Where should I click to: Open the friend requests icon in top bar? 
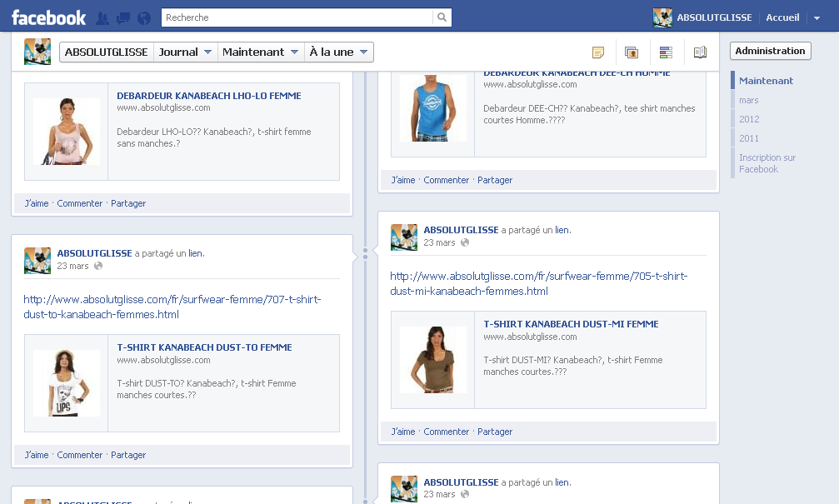coord(102,18)
